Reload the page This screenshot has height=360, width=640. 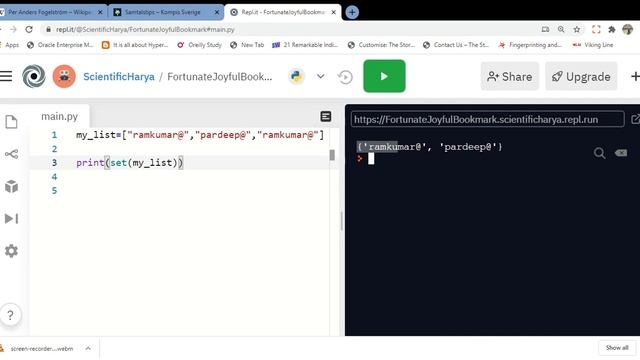click(x=29, y=29)
